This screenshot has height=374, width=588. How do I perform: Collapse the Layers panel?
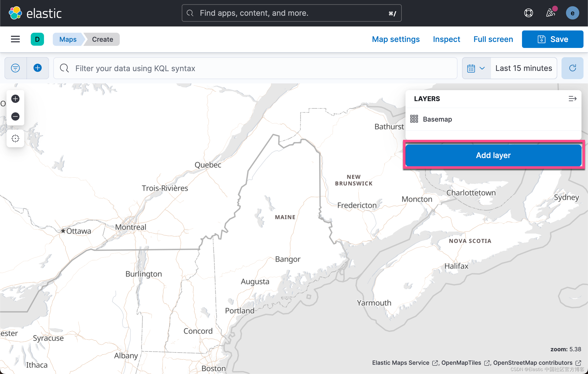point(572,99)
